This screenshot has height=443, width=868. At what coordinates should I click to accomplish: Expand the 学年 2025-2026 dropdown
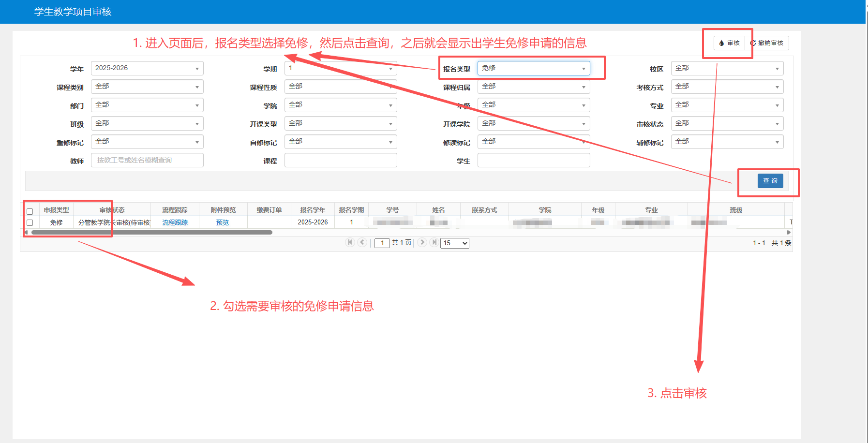tap(147, 68)
